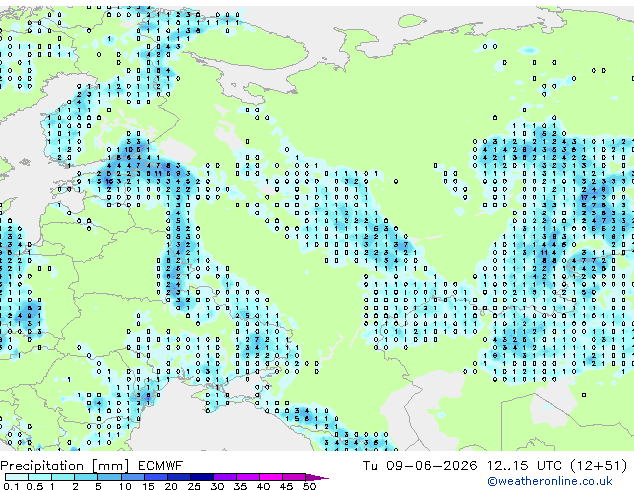634x490 pixels.
Task: Select the '12..15 UTC' time range text
Action: point(524,466)
